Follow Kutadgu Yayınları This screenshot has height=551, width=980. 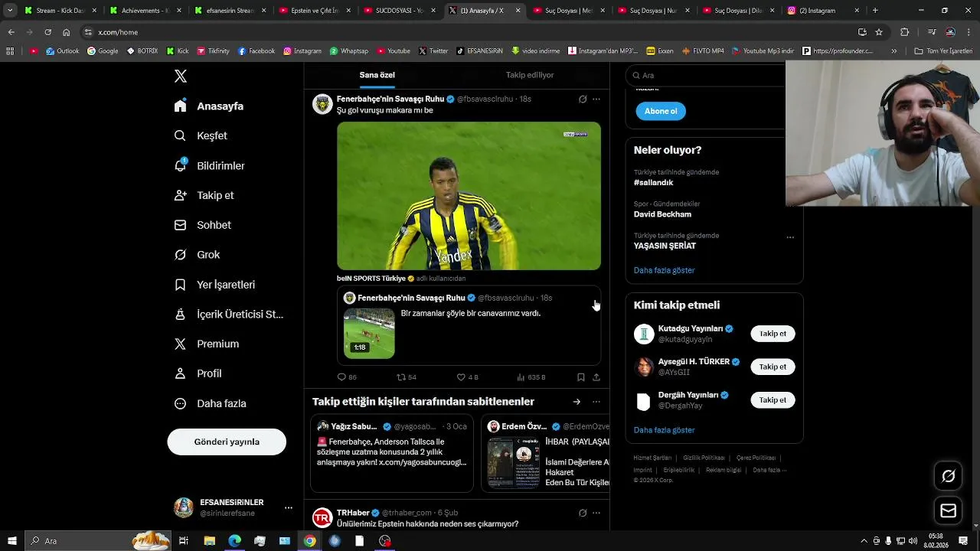click(x=773, y=334)
